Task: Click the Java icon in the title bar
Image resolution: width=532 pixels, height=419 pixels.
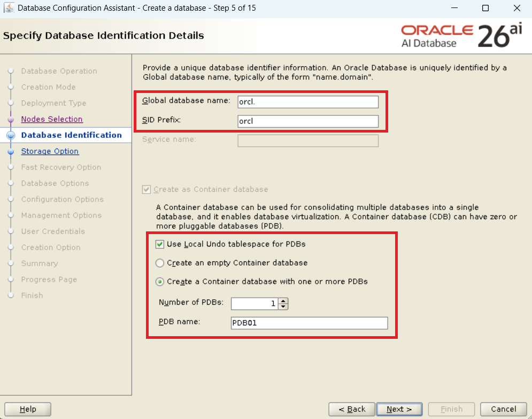Action: pos(9,8)
